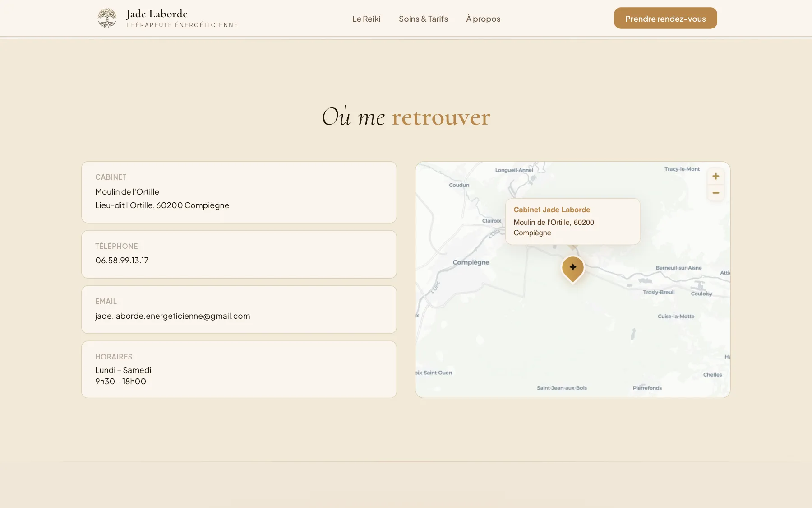The image size is (812, 508).
Task: Go to the À propos page
Action: click(x=483, y=19)
